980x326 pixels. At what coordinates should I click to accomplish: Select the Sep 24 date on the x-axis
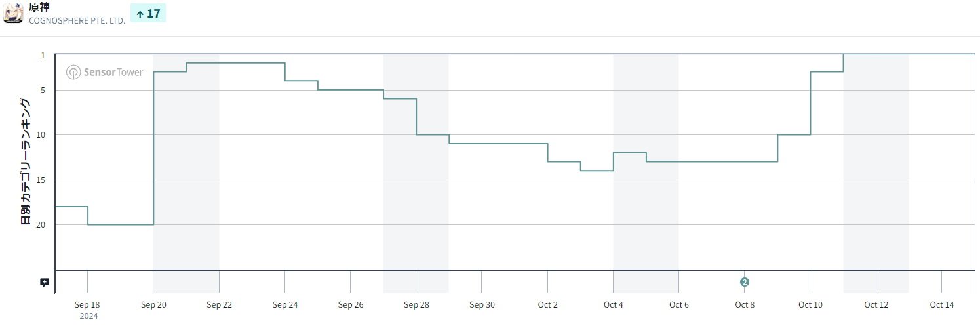[284, 305]
